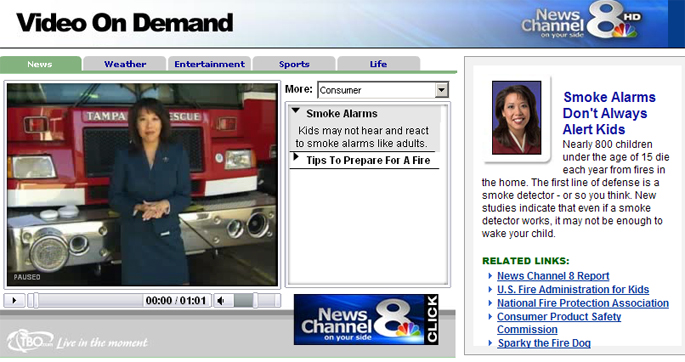The image size is (685, 362).
Task: Click the bullet arrow beside Sparky the Fire Dog
Action: [490, 343]
